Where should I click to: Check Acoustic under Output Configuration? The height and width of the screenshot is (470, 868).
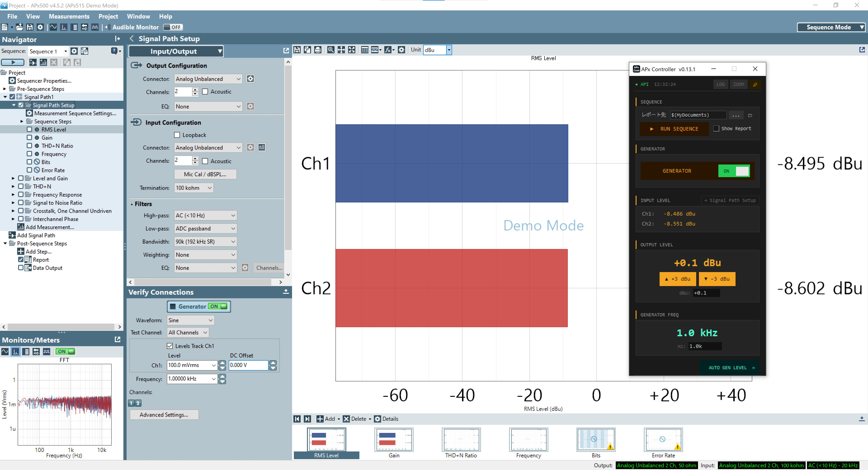coord(205,92)
